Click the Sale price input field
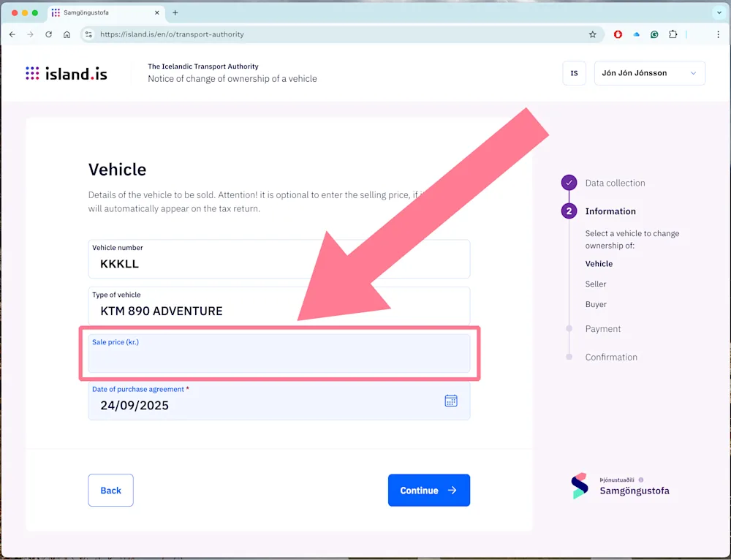The height and width of the screenshot is (560, 731). 278,354
